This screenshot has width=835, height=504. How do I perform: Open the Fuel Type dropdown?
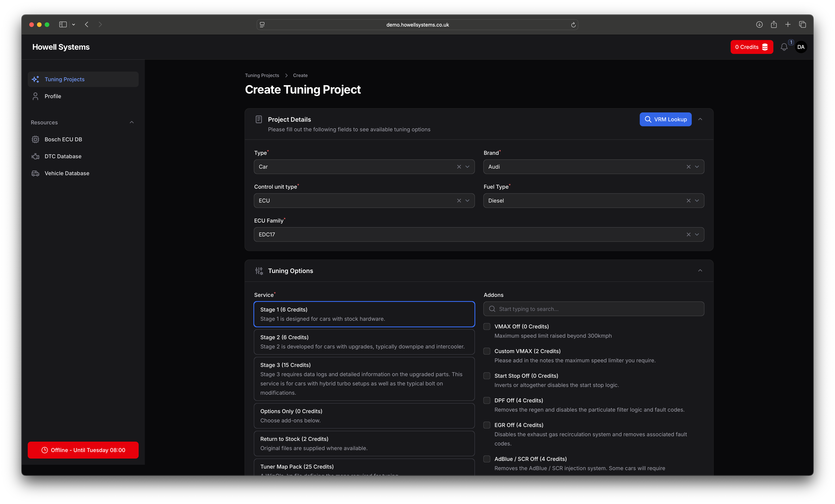697,201
